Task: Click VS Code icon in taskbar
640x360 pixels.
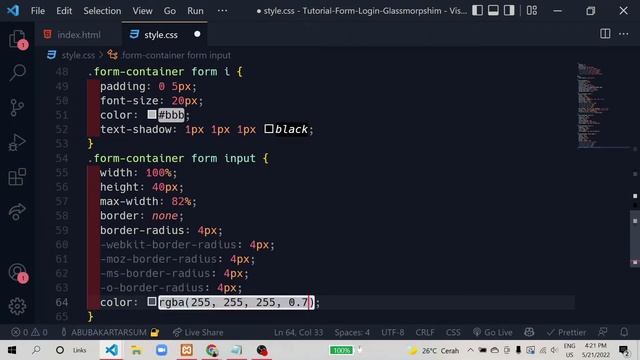Action: pyautogui.click(x=111, y=350)
